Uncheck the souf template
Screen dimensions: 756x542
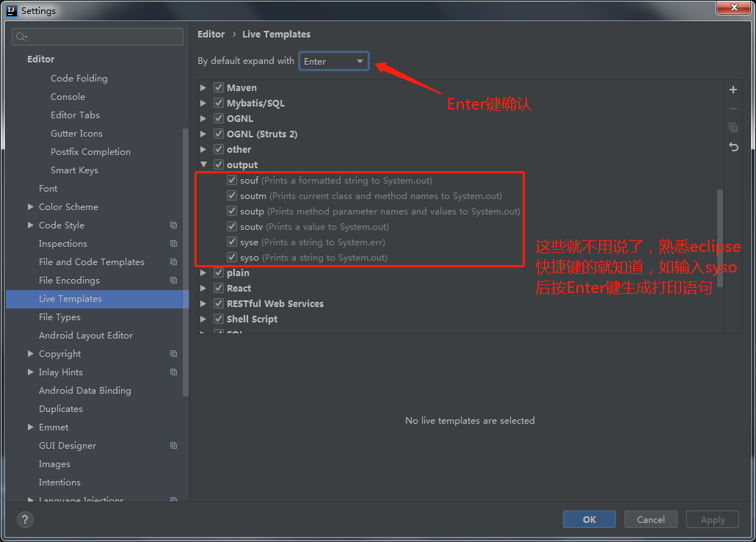pyautogui.click(x=233, y=180)
